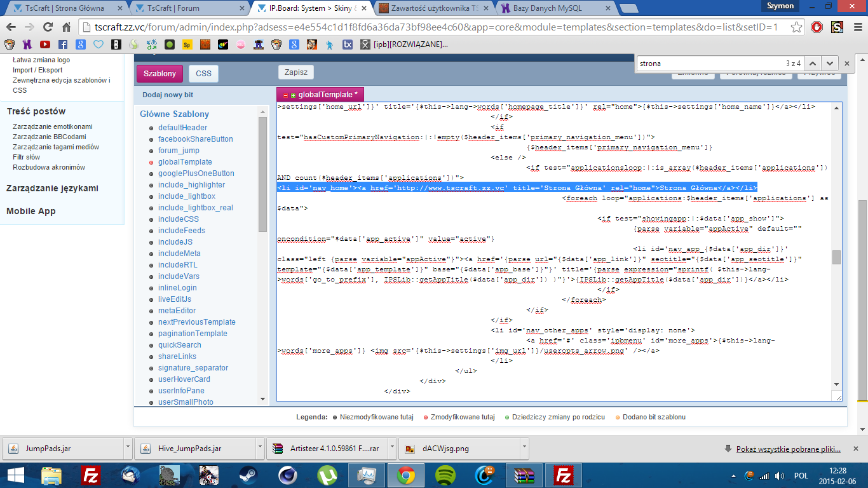Open the Chrome hamburger menu
Image resolution: width=868 pixels, height=488 pixels.
pos(856,27)
